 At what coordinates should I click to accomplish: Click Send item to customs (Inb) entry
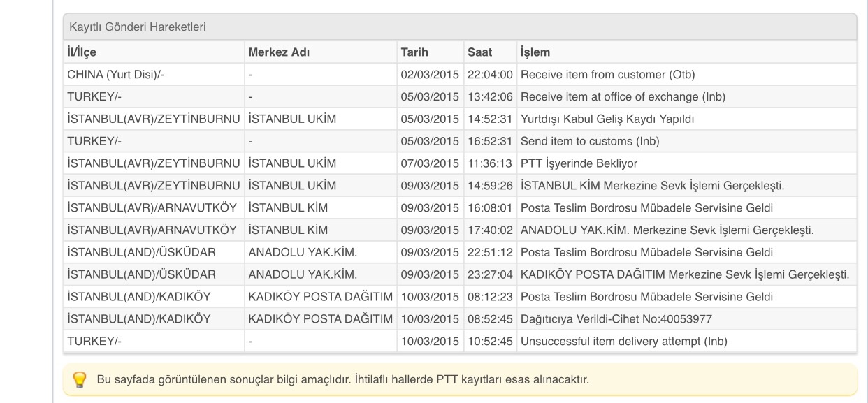[590, 141]
